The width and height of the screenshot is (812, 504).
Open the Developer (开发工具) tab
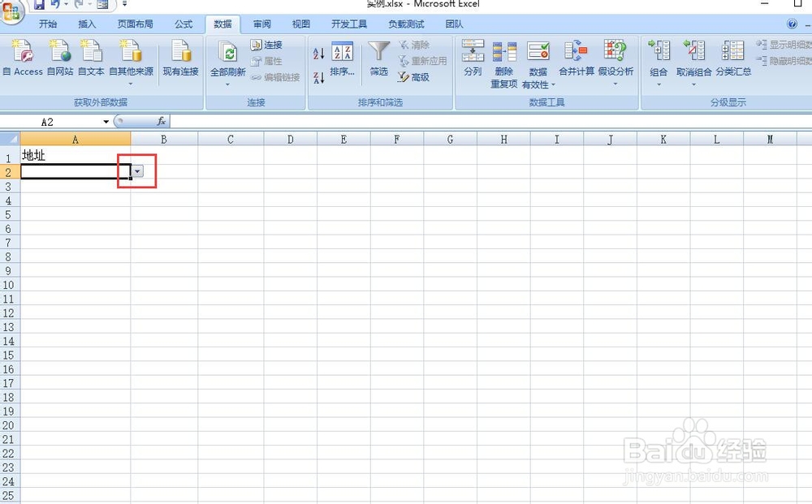click(349, 24)
